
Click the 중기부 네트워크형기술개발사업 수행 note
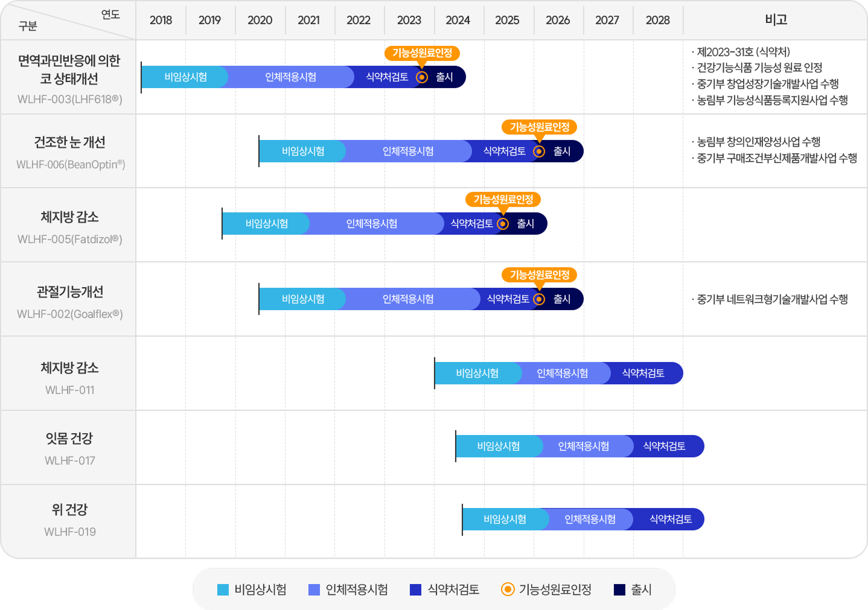(x=772, y=299)
